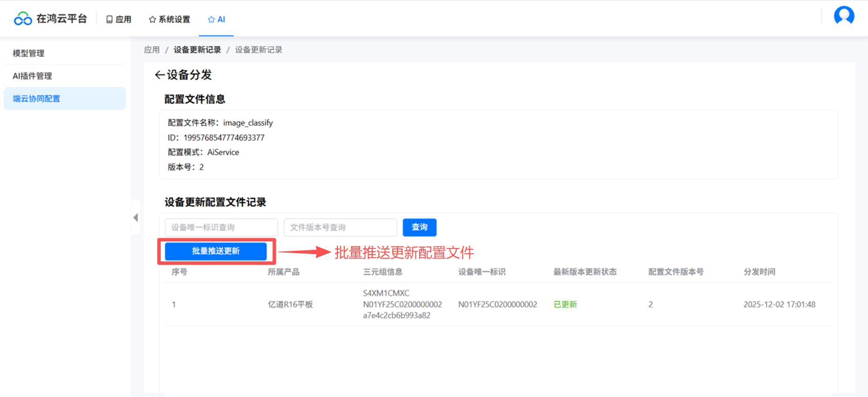Click the back arrow beside 设备分发
Viewport: 868px width, 397px height.
(x=159, y=75)
